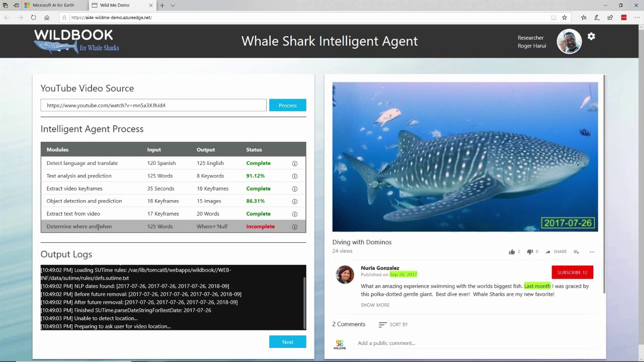This screenshot has height=362, width=644.
Task: Click the Diving with Dominos title
Action: click(x=362, y=242)
